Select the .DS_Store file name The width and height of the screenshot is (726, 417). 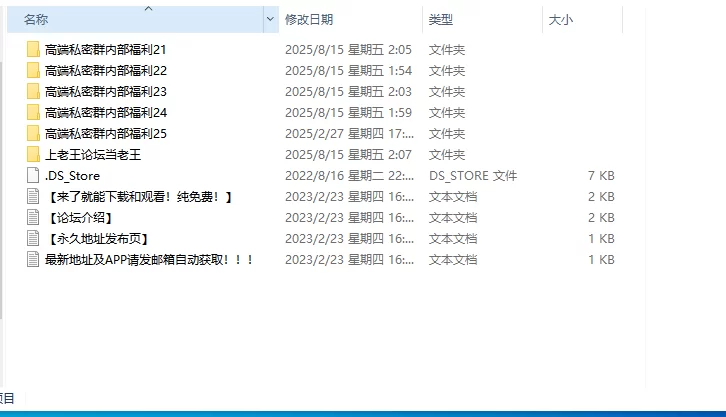[72, 176]
